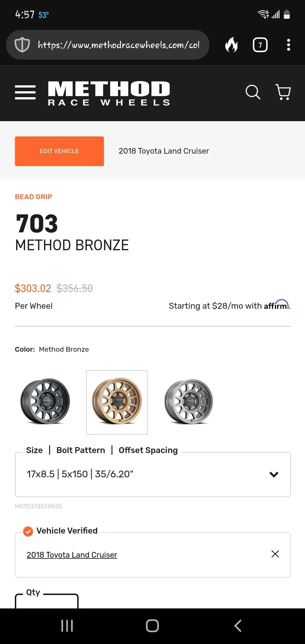Select the Method Bronze wheel swatch
Screen dimensions: 305x644
pyautogui.click(x=117, y=402)
